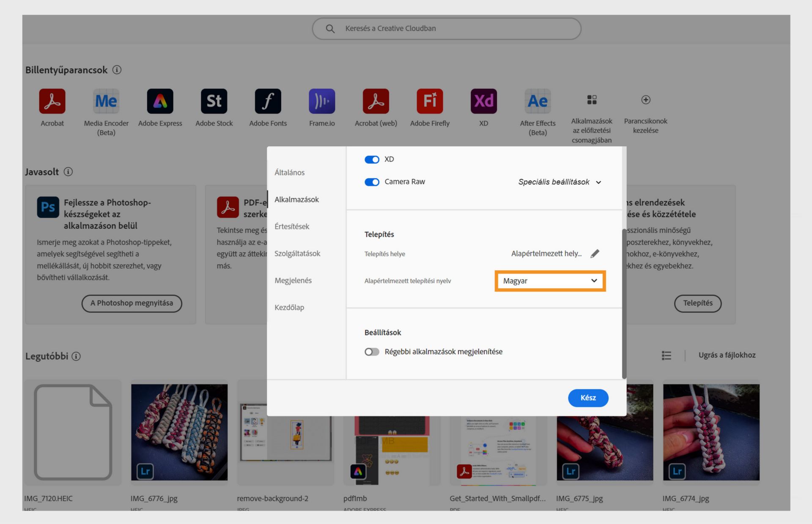Open Adobe Express shortcut icon
Screen dimensions: 812x524
pos(160,101)
